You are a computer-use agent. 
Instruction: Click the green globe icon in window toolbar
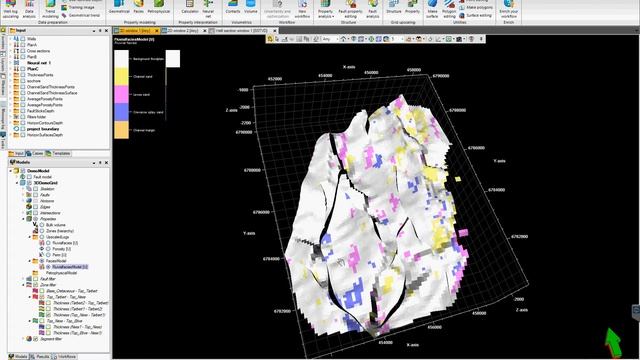(371, 39)
